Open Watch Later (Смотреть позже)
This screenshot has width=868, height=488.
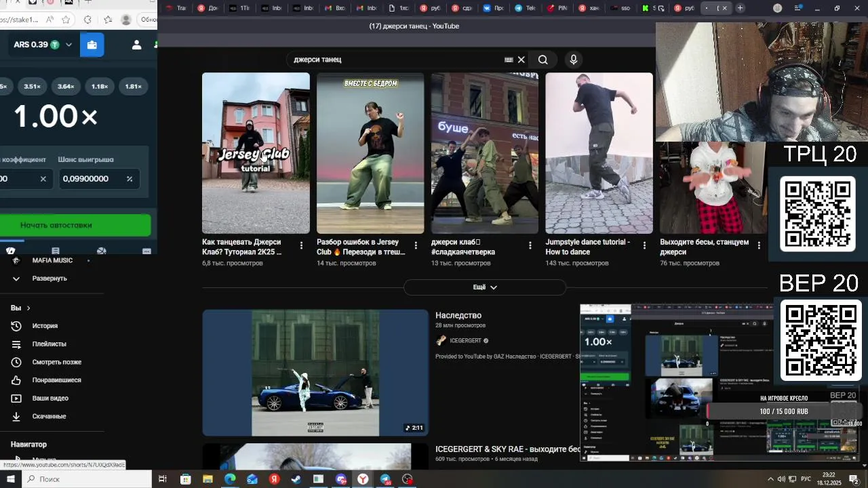tap(56, 362)
